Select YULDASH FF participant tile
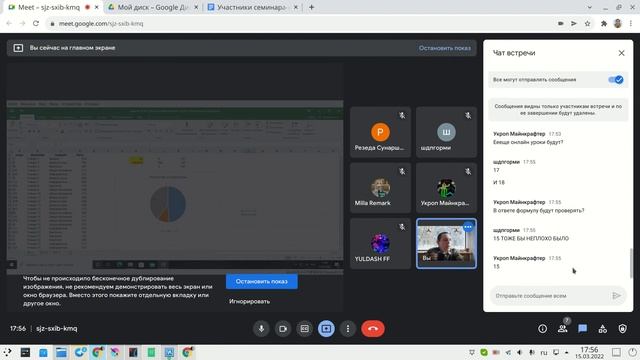This screenshot has width=640, height=360. 380,244
